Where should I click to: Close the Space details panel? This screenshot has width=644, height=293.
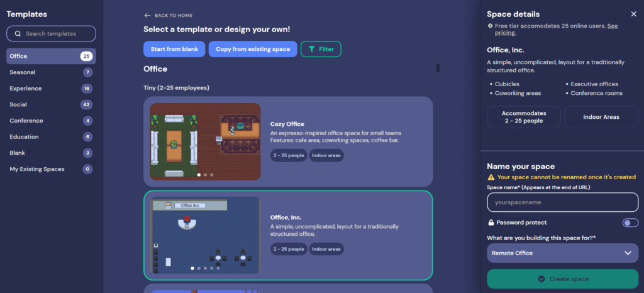click(x=634, y=14)
